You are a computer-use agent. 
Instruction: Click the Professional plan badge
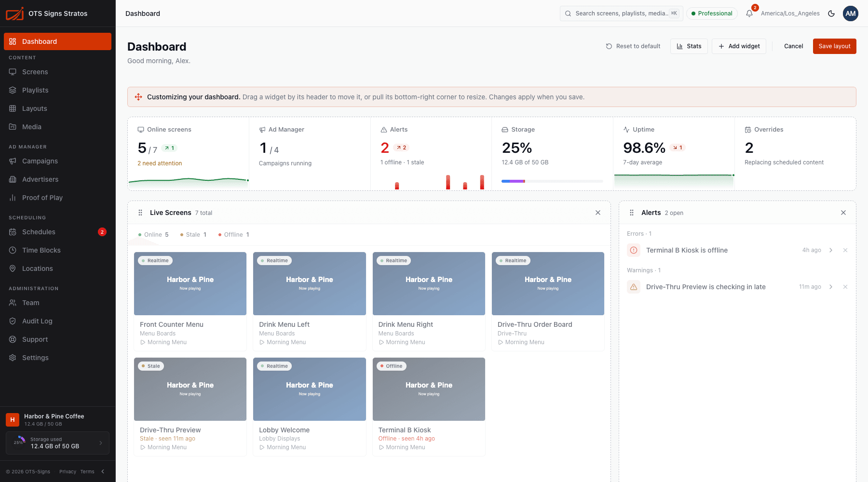coord(712,13)
